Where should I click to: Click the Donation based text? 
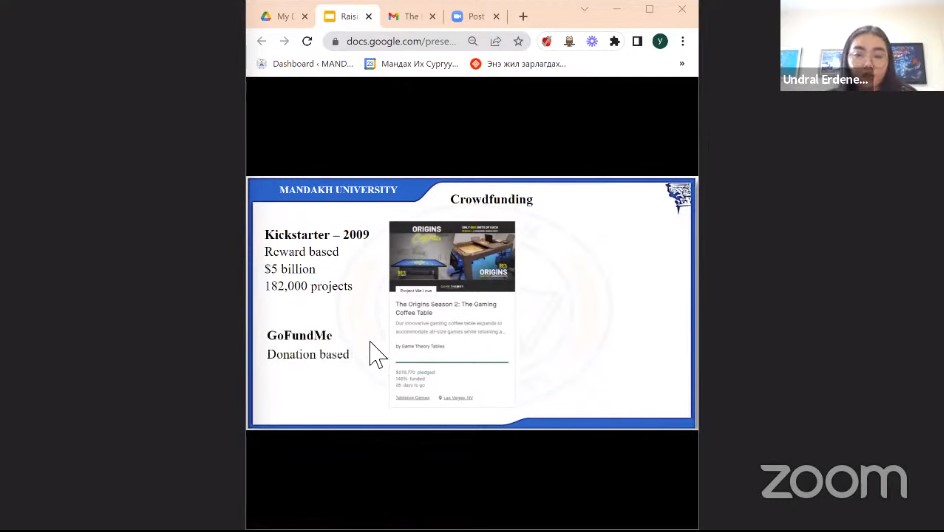click(308, 354)
